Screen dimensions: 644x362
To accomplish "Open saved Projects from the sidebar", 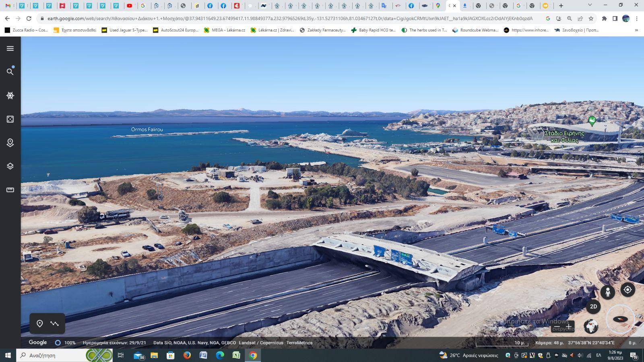I will click(x=10, y=143).
